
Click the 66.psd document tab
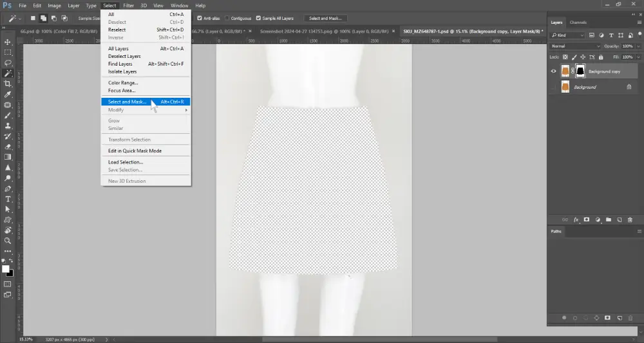[x=57, y=31]
